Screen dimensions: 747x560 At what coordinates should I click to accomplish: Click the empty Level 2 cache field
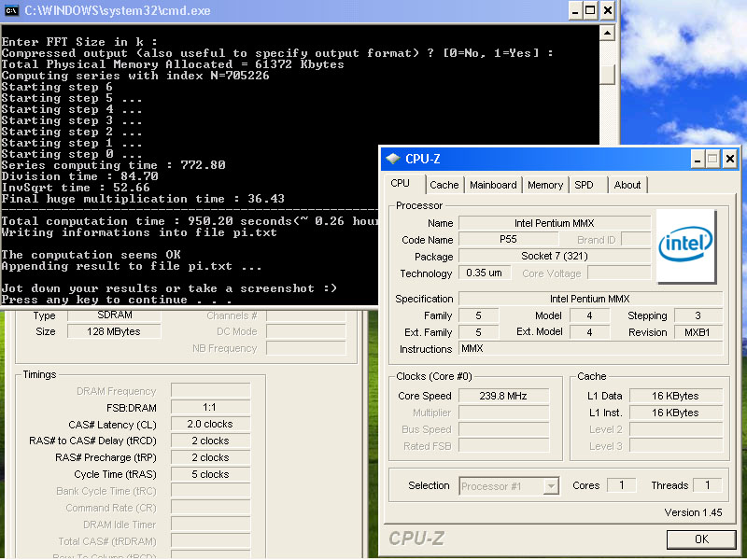(x=675, y=429)
